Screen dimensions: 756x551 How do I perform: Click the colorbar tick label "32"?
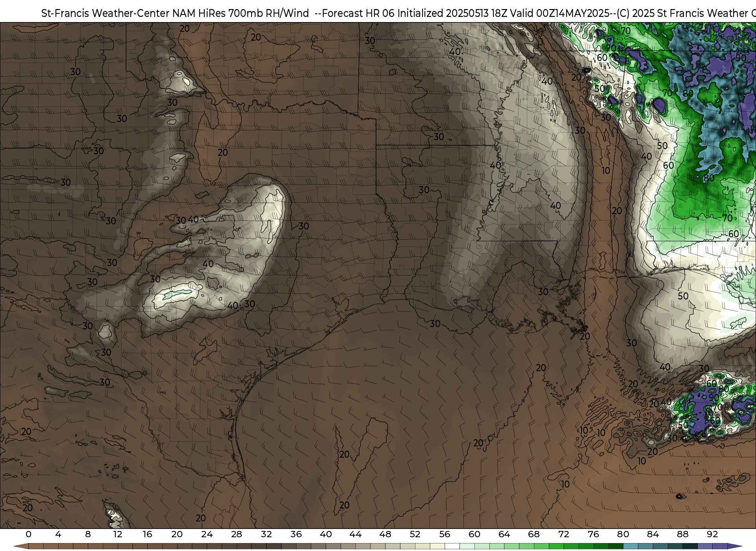click(266, 534)
